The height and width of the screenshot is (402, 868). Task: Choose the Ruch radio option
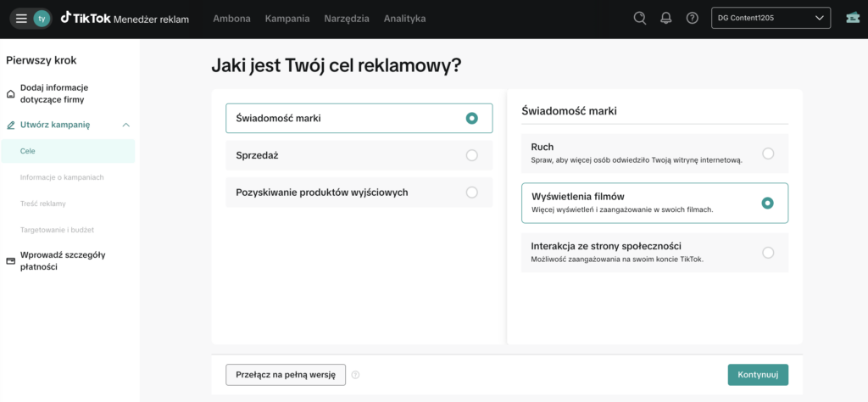(x=767, y=154)
